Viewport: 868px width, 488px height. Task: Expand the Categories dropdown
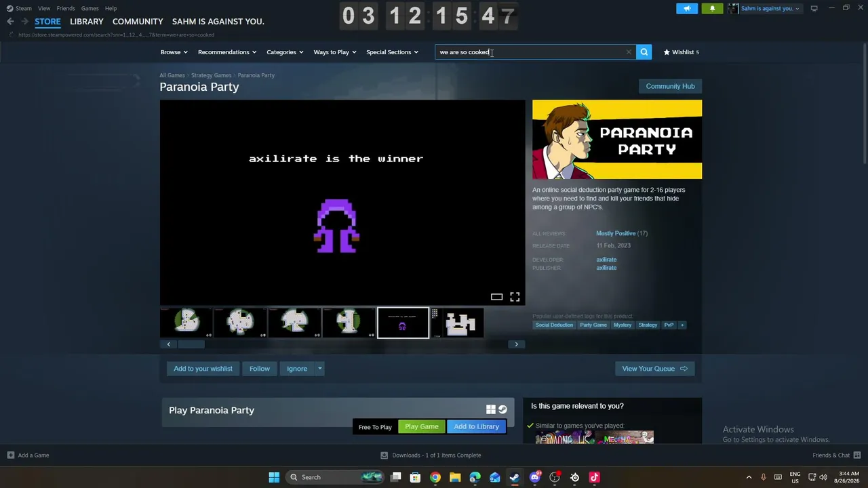point(285,52)
